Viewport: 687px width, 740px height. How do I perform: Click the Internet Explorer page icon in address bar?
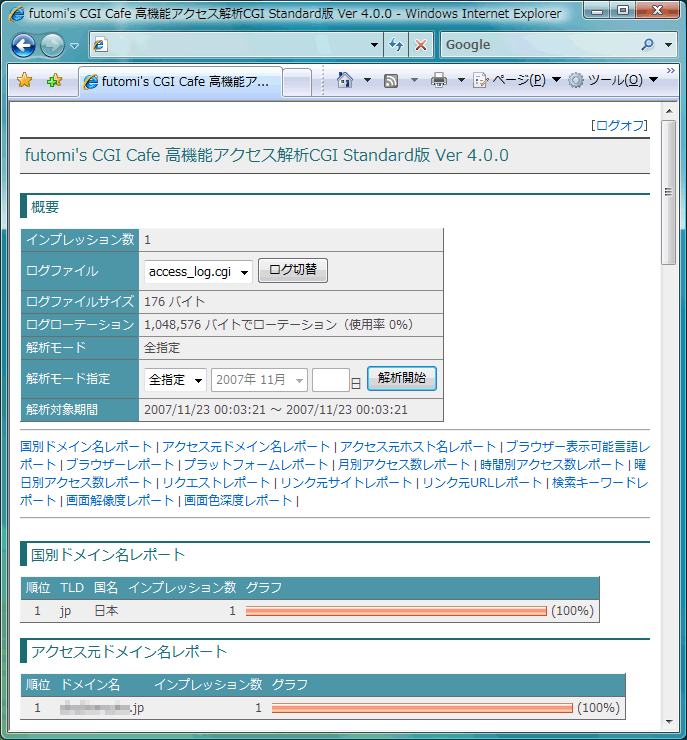tap(100, 45)
